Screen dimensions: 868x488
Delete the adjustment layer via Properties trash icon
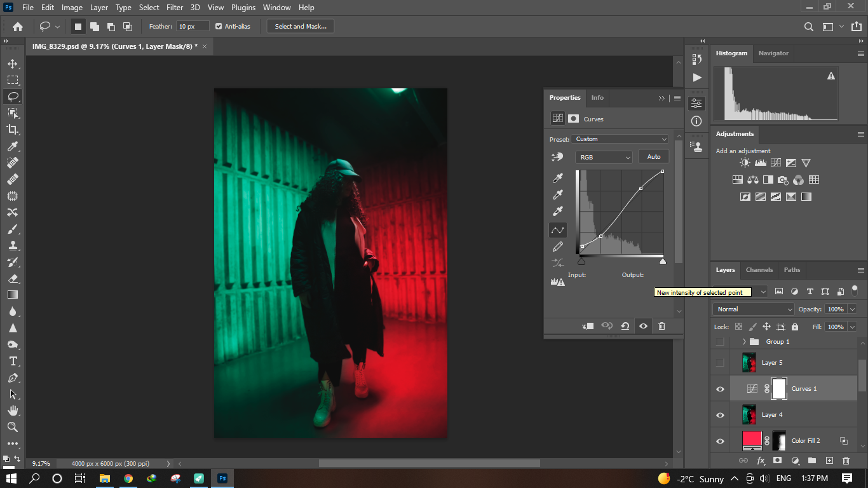point(661,326)
